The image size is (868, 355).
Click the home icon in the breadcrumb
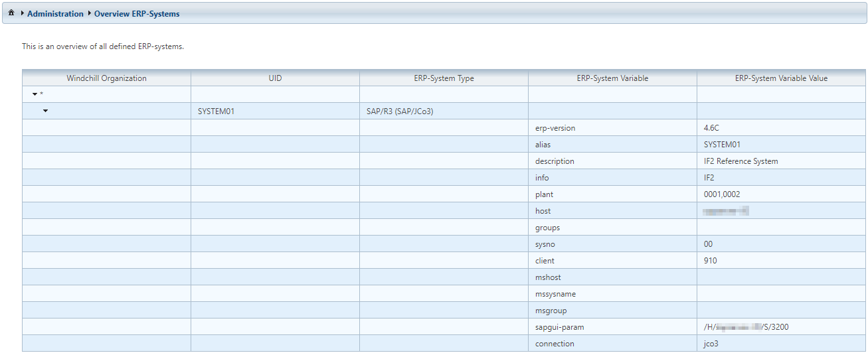click(11, 13)
